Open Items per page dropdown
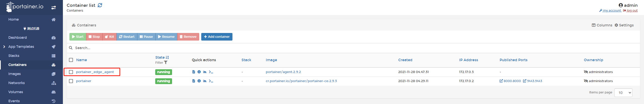Viewport: 644px width, 104px height. [x=623, y=93]
